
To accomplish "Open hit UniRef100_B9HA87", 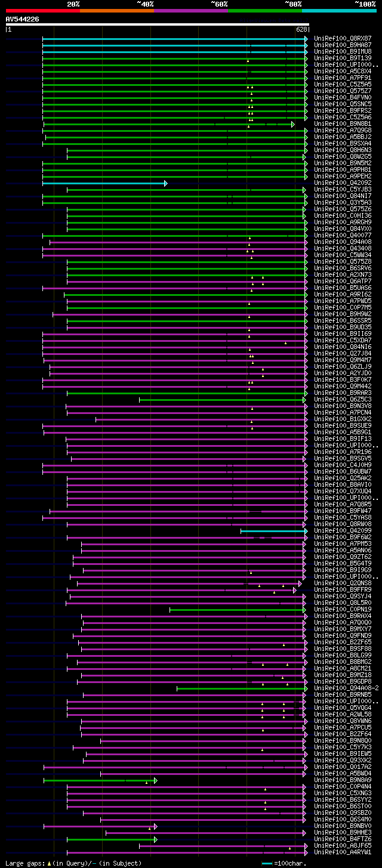I will coord(343,45).
